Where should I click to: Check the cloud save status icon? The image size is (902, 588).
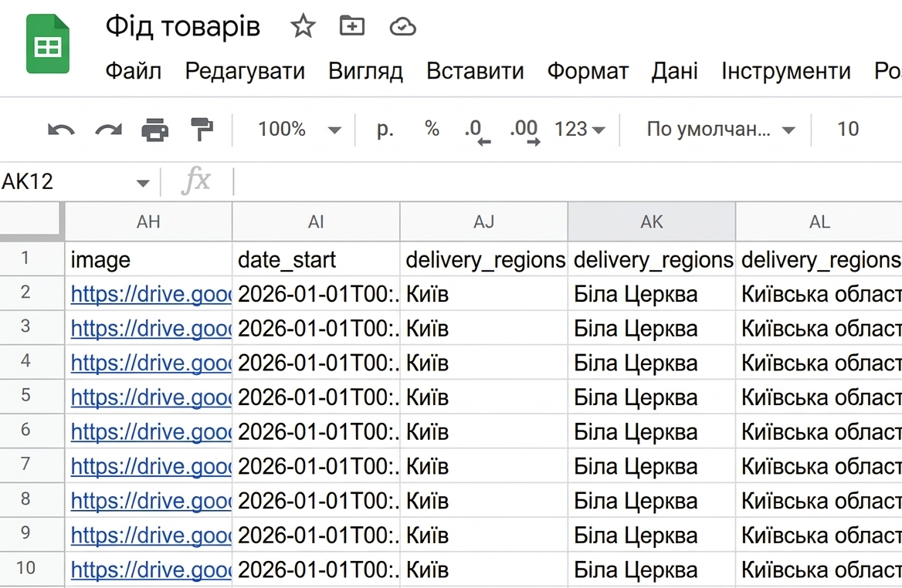(x=402, y=25)
